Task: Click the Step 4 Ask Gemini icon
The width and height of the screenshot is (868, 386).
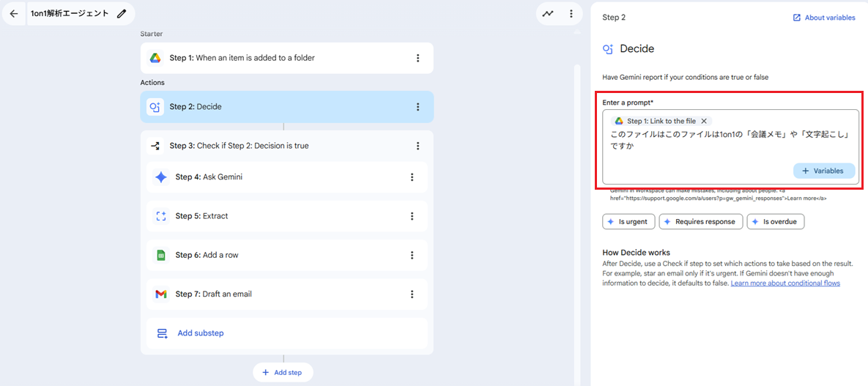Action: (161, 177)
